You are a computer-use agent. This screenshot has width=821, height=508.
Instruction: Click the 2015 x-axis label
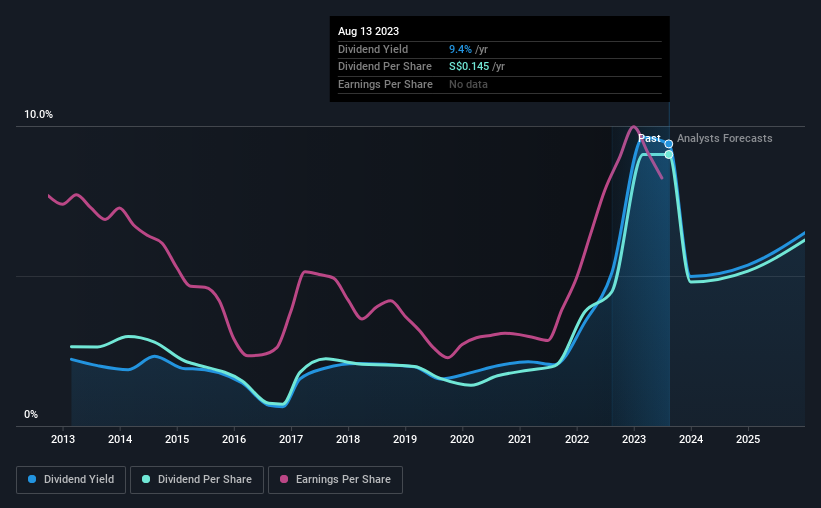click(x=177, y=439)
